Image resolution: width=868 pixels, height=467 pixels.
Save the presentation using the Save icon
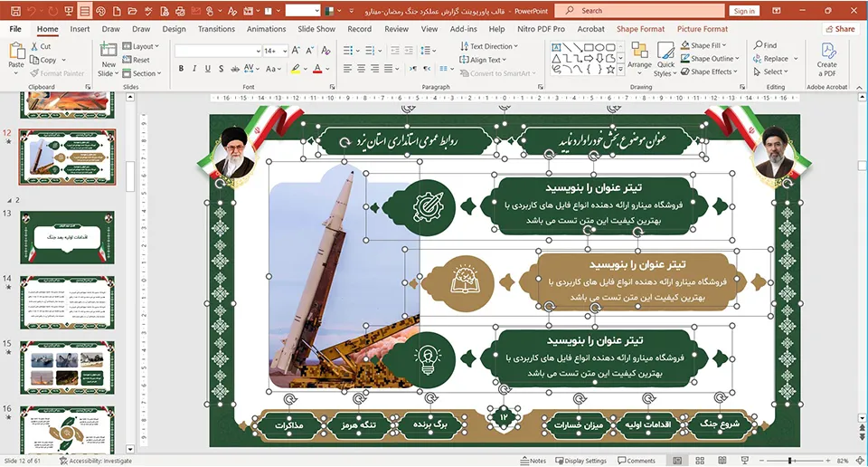[15, 11]
